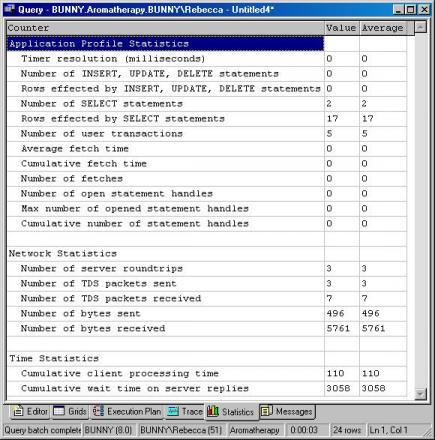Image resolution: width=435 pixels, height=440 pixels.
Task: Click the Average column header
Action: tap(383, 28)
